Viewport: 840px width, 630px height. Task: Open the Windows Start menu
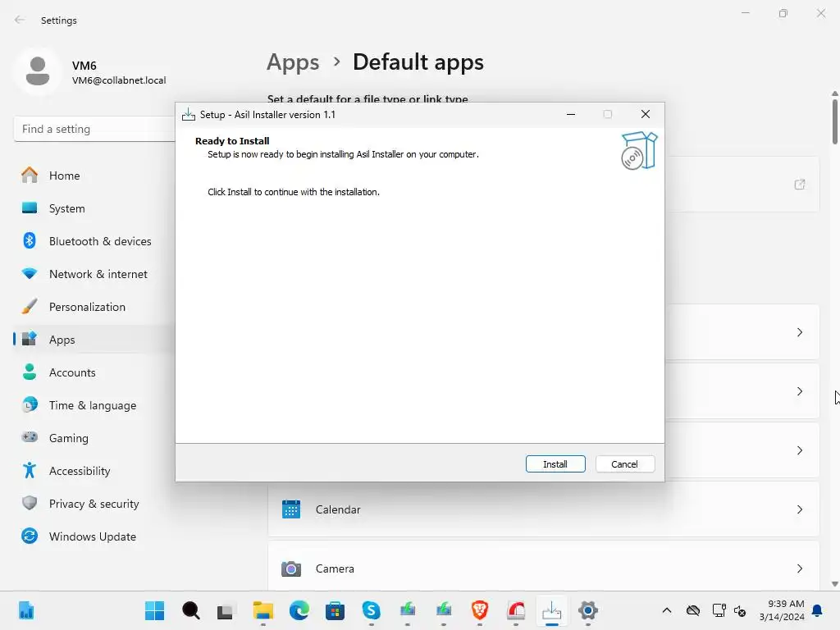click(x=155, y=610)
